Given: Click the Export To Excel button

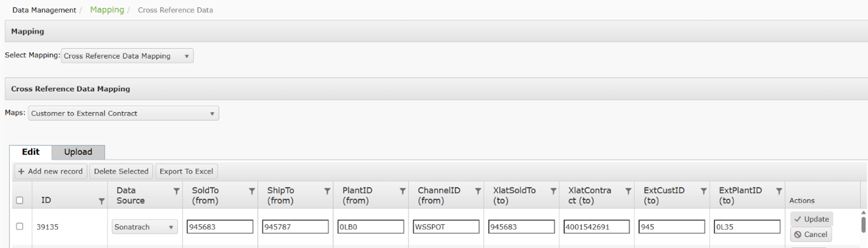Looking at the screenshot, I should [186, 171].
